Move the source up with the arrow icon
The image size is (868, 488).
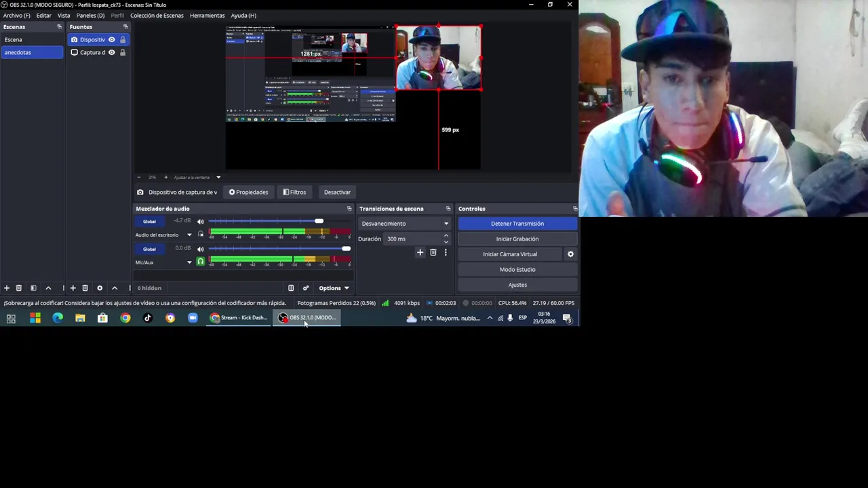click(115, 288)
